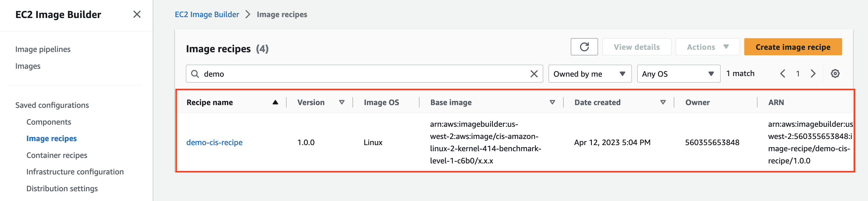Sort by Version column arrow
This screenshot has width=868, height=201.
(342, 102)
